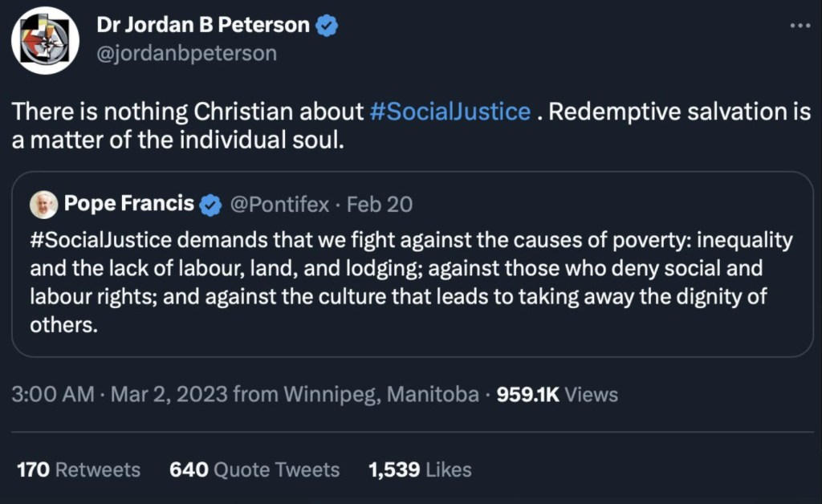The image size is (822, 504).
Task: Open the 640 Quote Tweets list
Action: [254, 469]
